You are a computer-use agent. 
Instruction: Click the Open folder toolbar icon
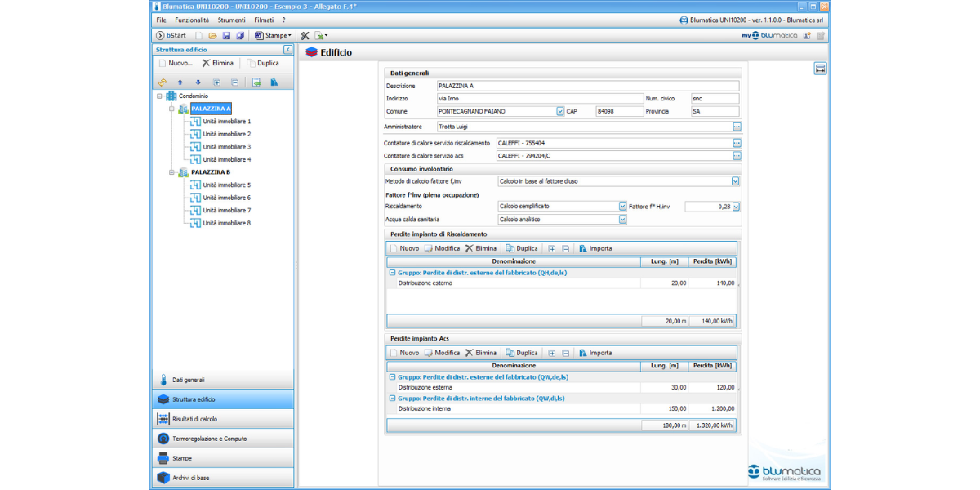click(212, 36)
